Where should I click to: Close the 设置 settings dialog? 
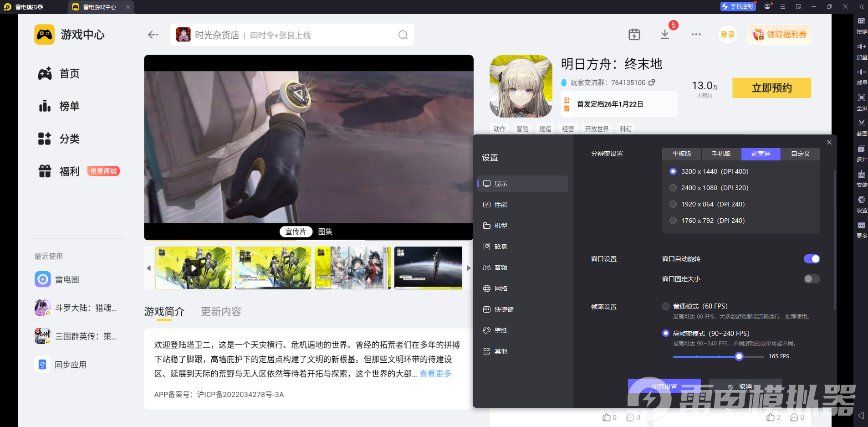(829, 142)
